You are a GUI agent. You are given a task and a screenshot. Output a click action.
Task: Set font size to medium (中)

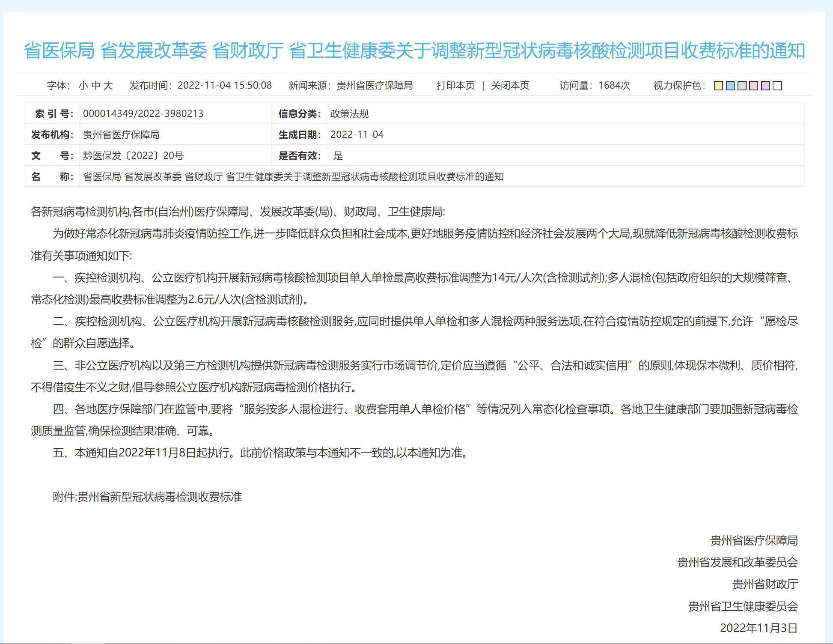(x=95, y=86)
